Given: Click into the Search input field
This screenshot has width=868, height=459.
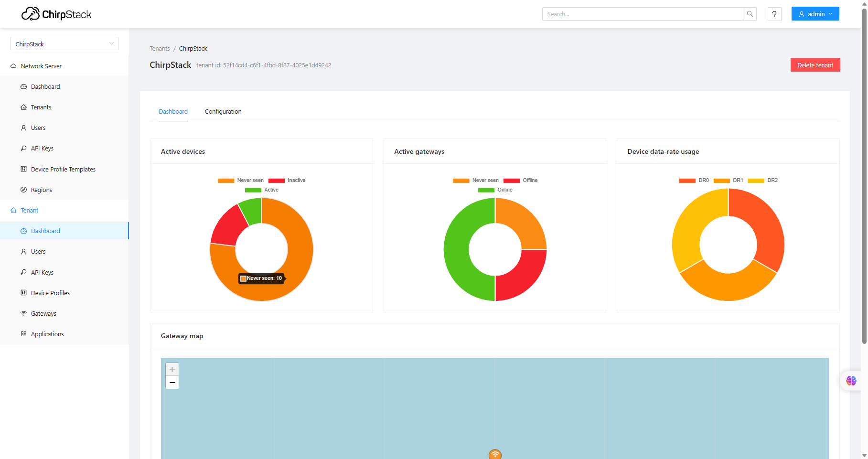Looking at the screenshot, I should pos(643,14).
